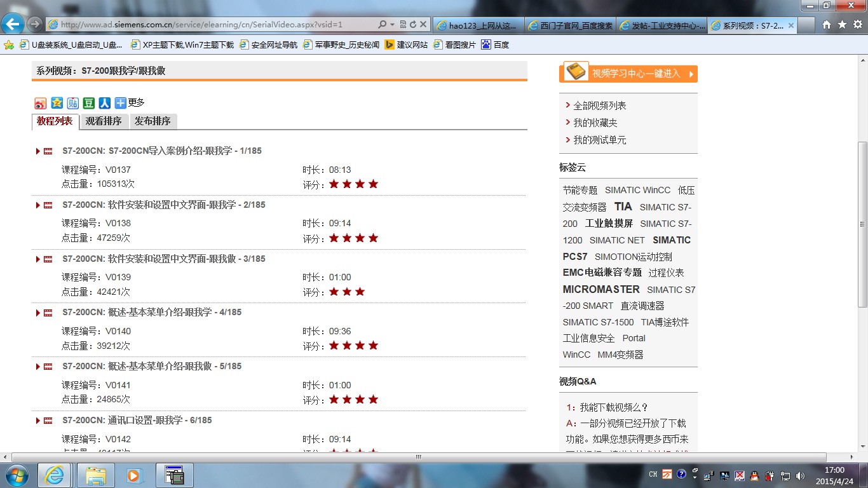Click the browser address bar URL
This screenshot has height=488, width=868.
[x=201, y=25]
